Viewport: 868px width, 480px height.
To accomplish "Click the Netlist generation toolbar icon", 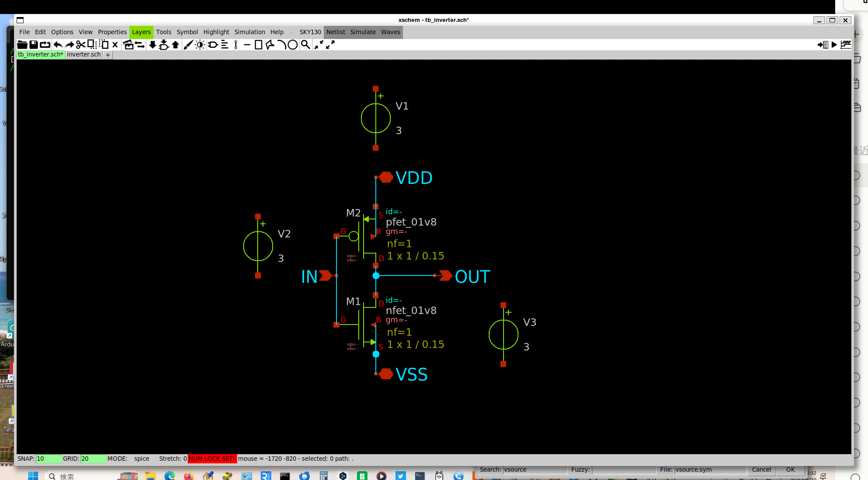I will [822, 45].
